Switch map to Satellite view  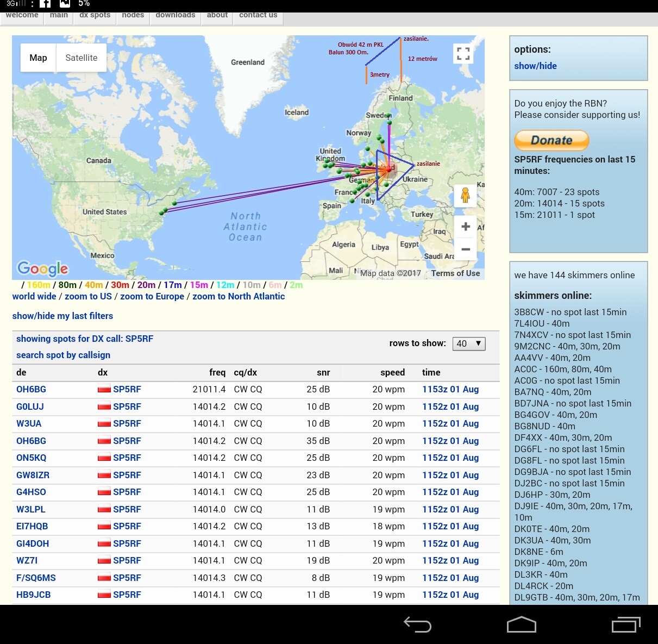[81, 58]
